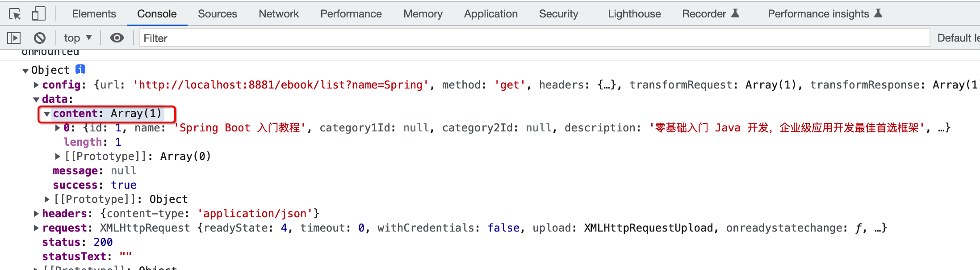Click the blue info icon next to Object
Viewport: 980px width, 270px height.
coord(80,69)
